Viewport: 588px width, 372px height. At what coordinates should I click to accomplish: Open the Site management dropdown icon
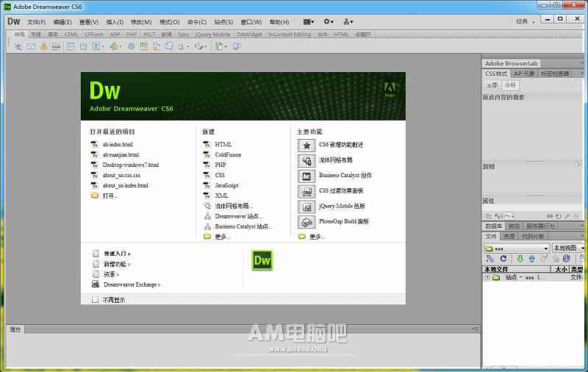click(348, 22)
